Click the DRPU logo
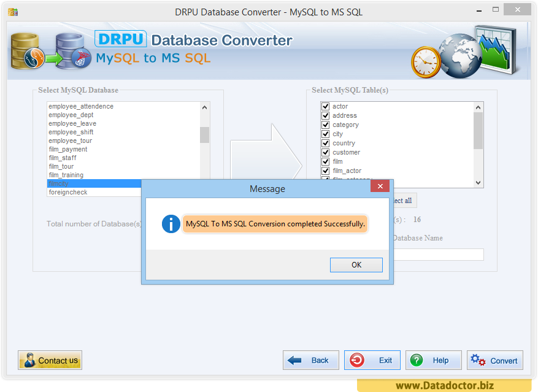 [120, 39]
